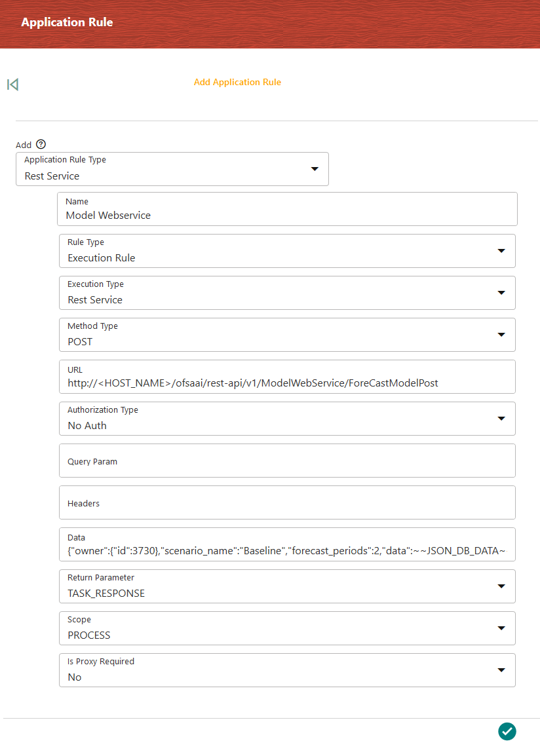Image resolution: width=540 pixels, height=756 pixels.
Task: Open the Is Proxy Required dropdown
Action: (x=287, y=670)
